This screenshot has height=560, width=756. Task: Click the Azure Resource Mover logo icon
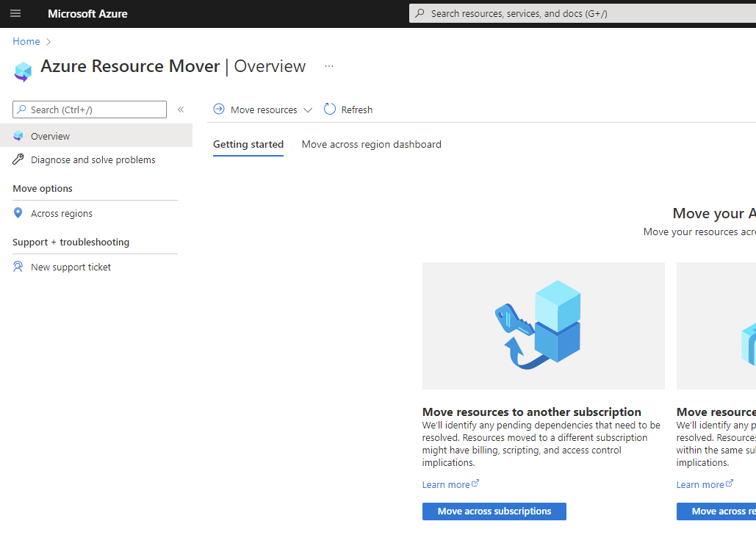click(23, 71)
